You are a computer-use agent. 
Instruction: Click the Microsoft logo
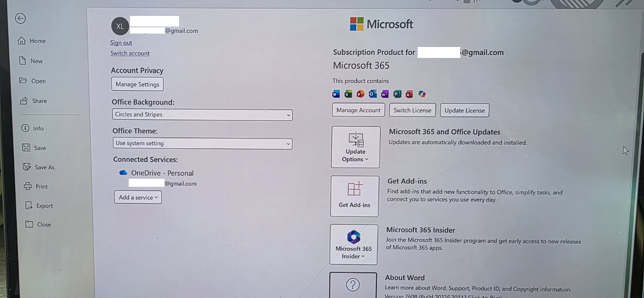(382, 24)
